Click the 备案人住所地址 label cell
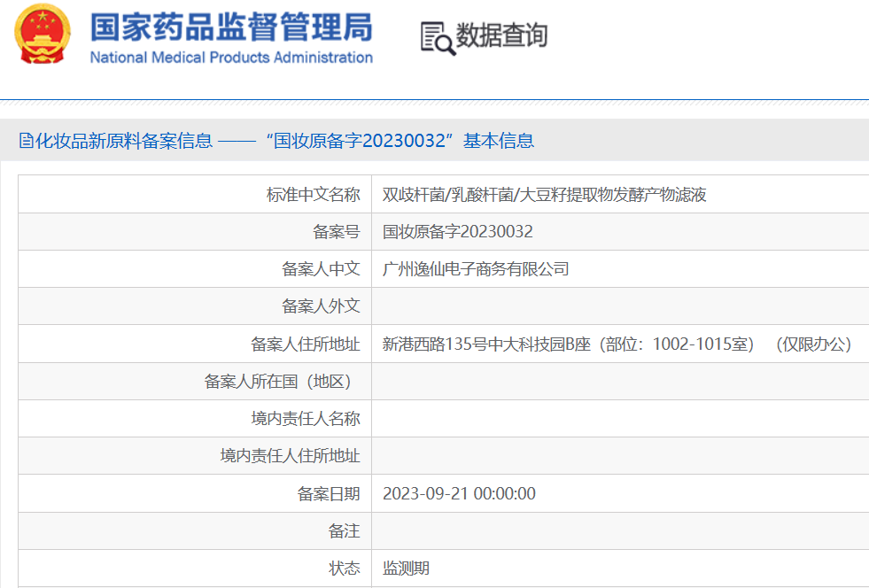 click(x=195, y=344)
